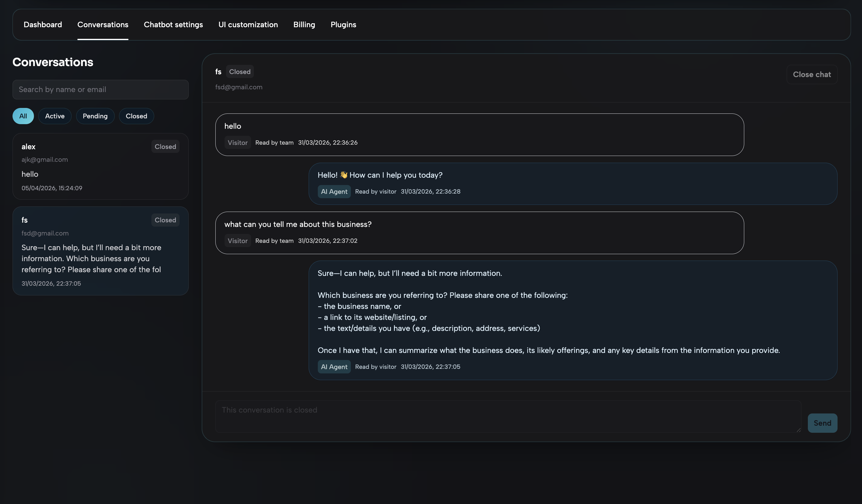Click the 'This conversation is closed' text box
Screen dimensions: 862x504
click(x=508, y=417)
